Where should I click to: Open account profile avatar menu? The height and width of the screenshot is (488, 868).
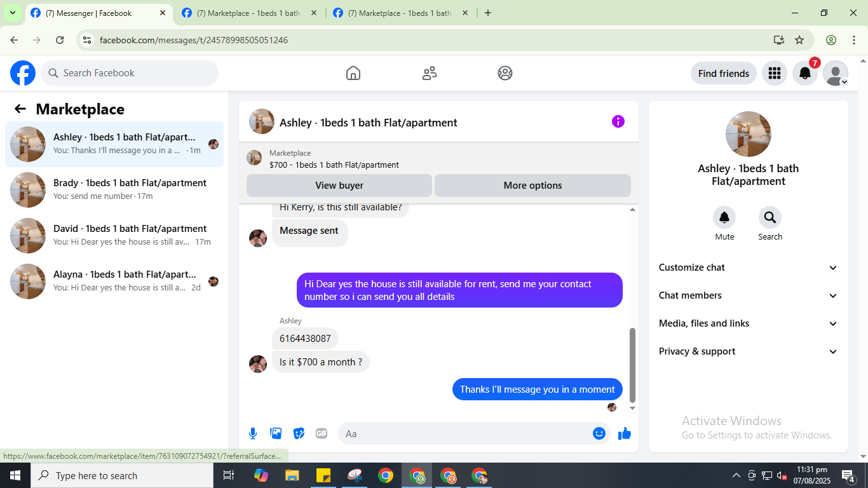tap(836, 73)
